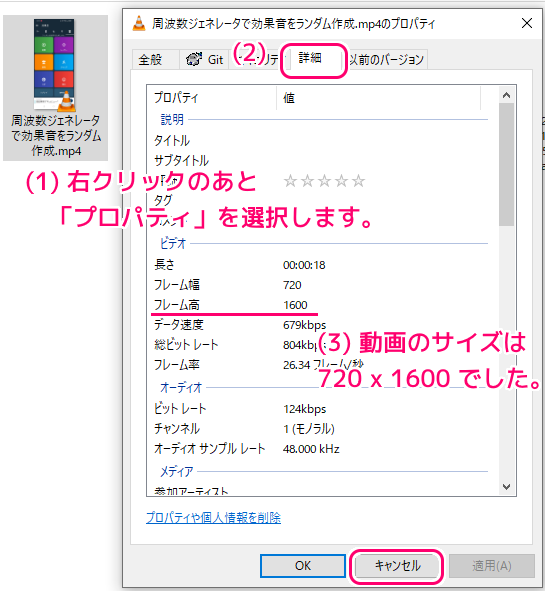Click the 00:00:18 length value
This screenshot has height=591, width=545.
(304, 265)
